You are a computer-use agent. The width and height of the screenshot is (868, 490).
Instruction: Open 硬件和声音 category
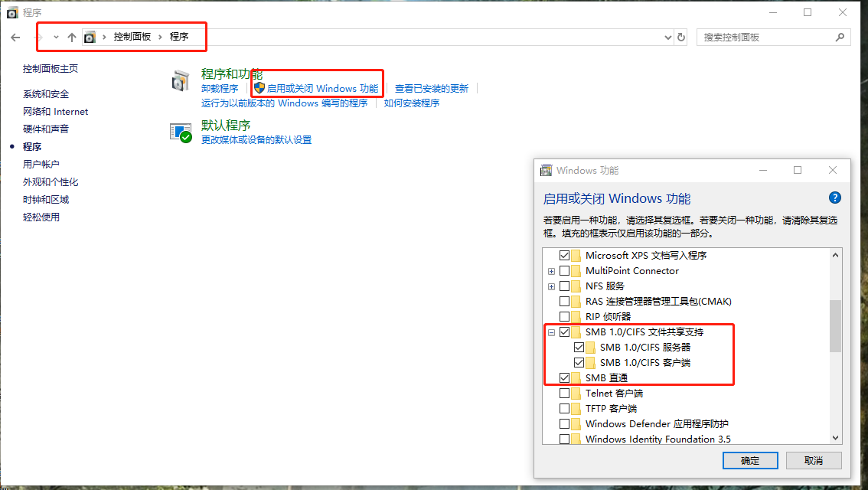[x=46, y=129]
